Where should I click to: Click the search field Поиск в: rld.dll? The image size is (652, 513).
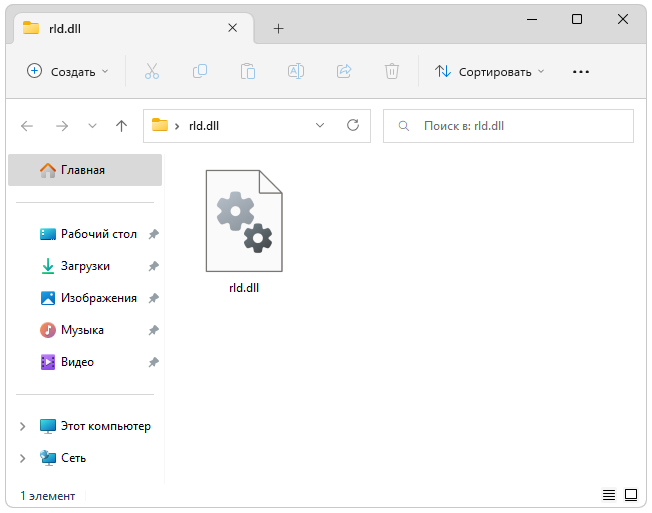pos(510,126)
